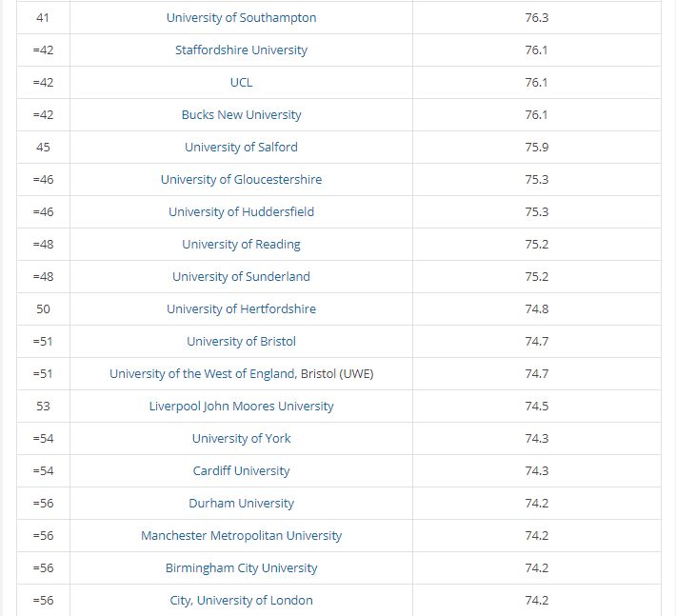Open University of Gloucestershire link
This screenshot has height=616, width=676.
tap(241, 179)
